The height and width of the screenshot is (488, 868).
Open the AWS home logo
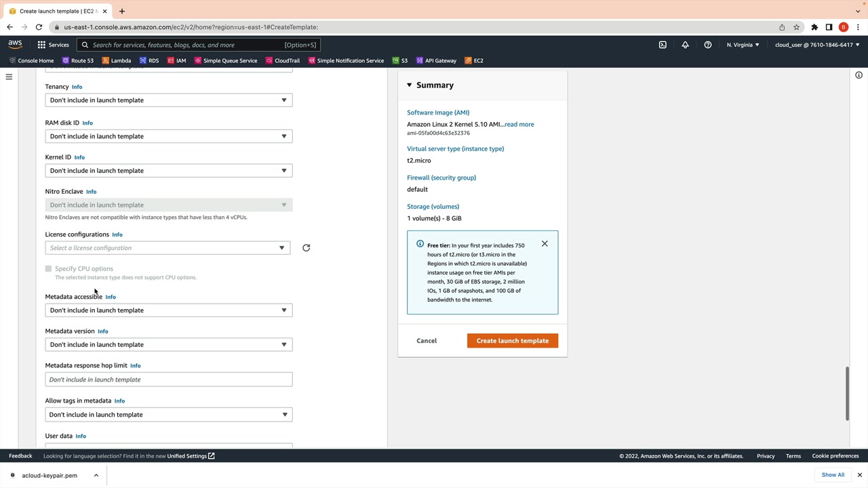coord(15,45)
